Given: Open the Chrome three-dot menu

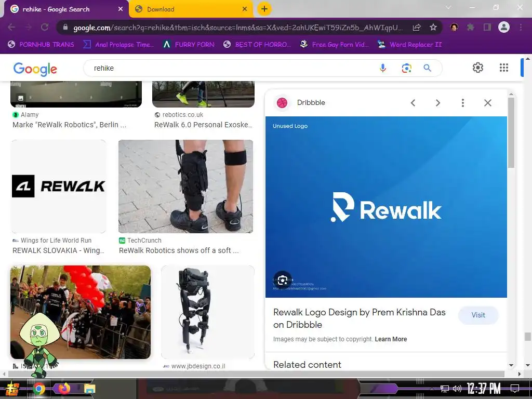Looking at the screenshot, I should (521, 27).
